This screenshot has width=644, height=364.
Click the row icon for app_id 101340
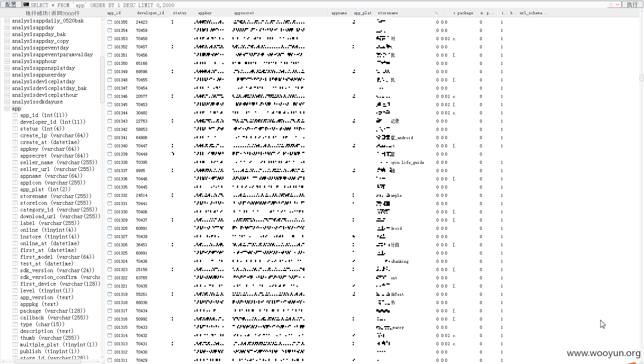pyautogui.click(x=110, y=146)
